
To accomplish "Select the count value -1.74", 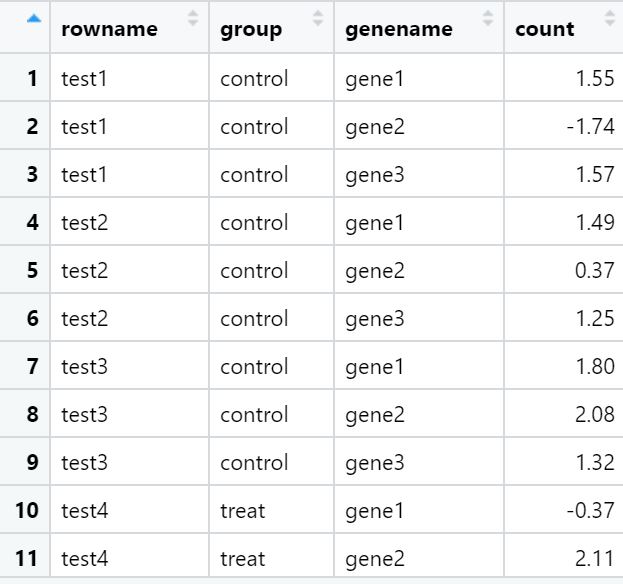I will (x=594, y=126).
